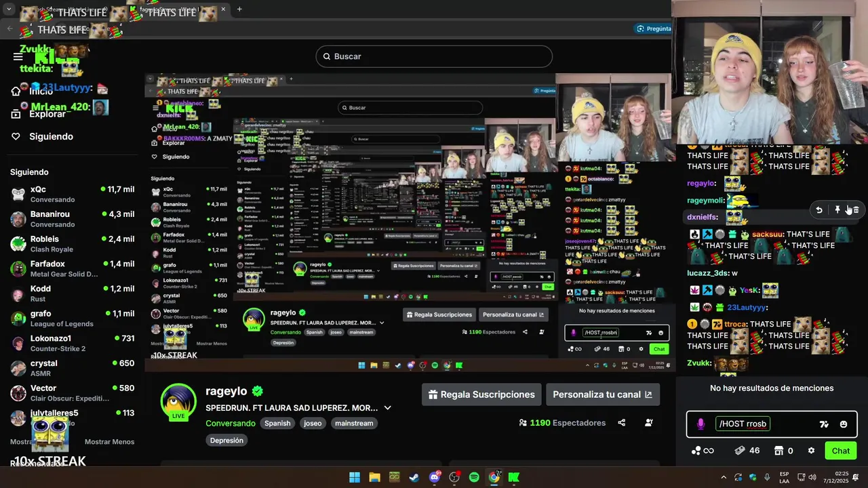Viewport: 868px width, 488px height.
Task: Open the hamburger menu in Kick sidebar
Action: click(x=18, y=56)
